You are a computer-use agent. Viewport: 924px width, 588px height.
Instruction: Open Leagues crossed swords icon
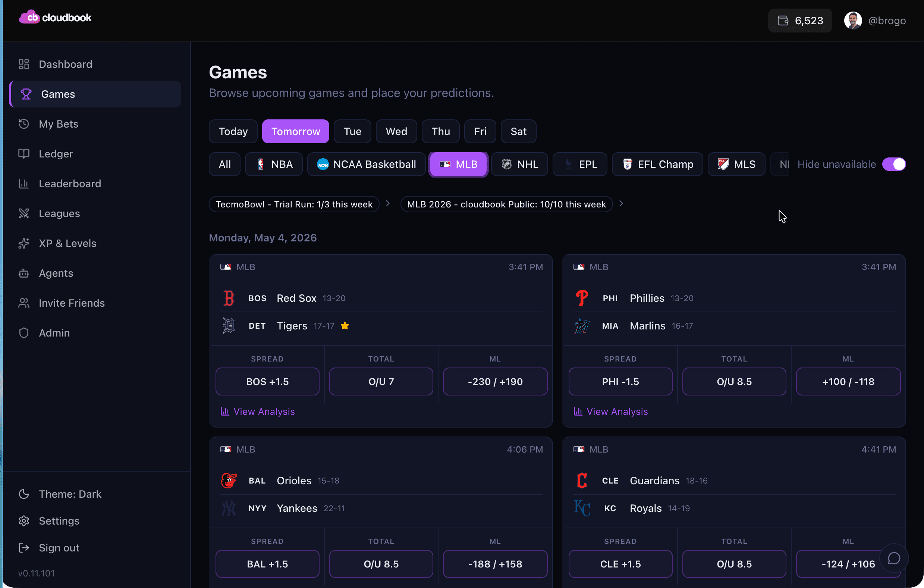point(24,213)
